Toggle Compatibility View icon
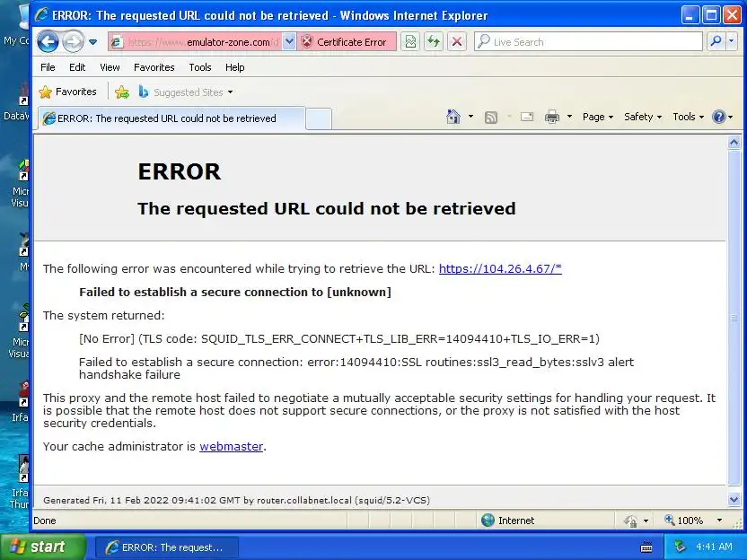 (x=410, y=42)
